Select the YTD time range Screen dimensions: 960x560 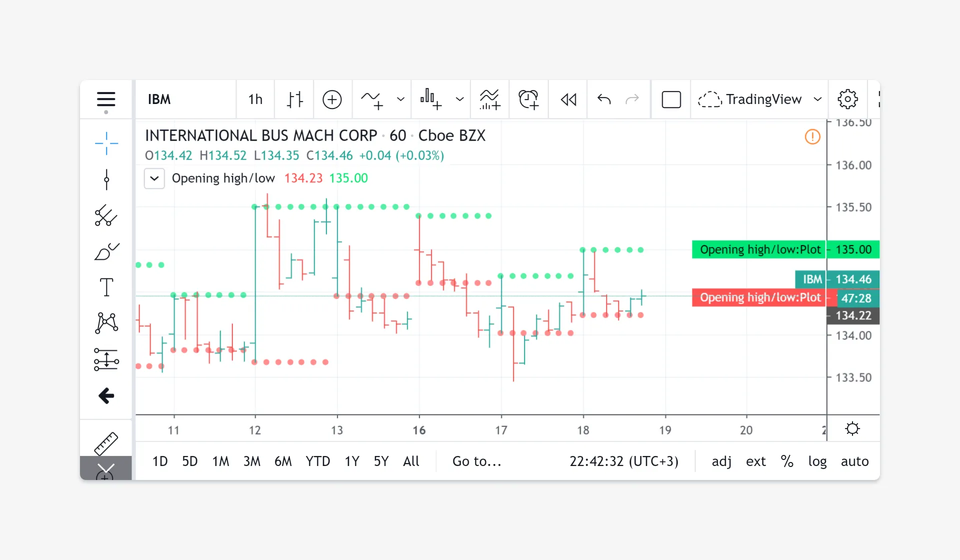[x=318, y=461]
